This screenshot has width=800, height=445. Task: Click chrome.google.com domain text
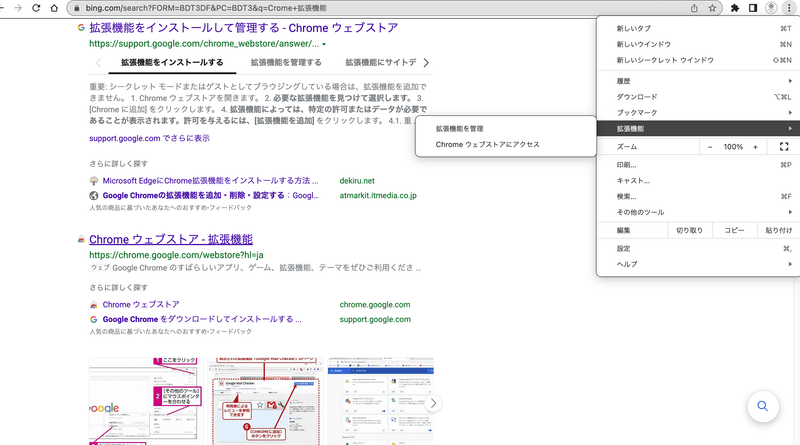(x=375, y=305)
